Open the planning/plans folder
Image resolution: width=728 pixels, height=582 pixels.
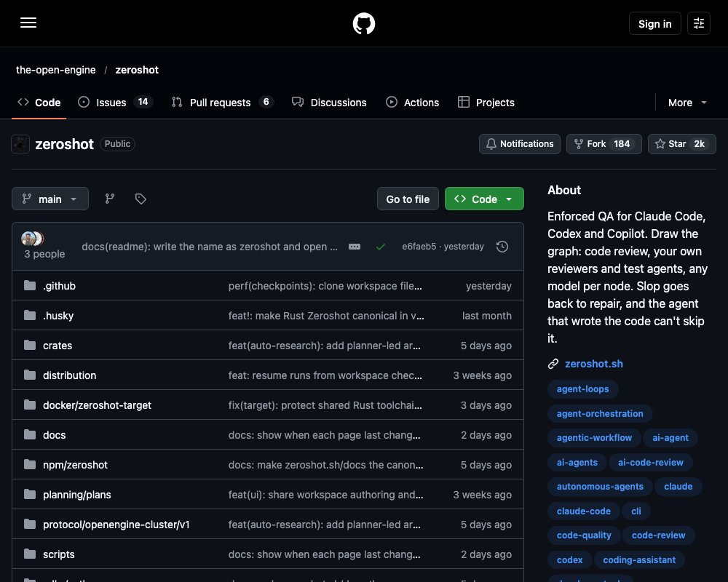pos(77,495)
